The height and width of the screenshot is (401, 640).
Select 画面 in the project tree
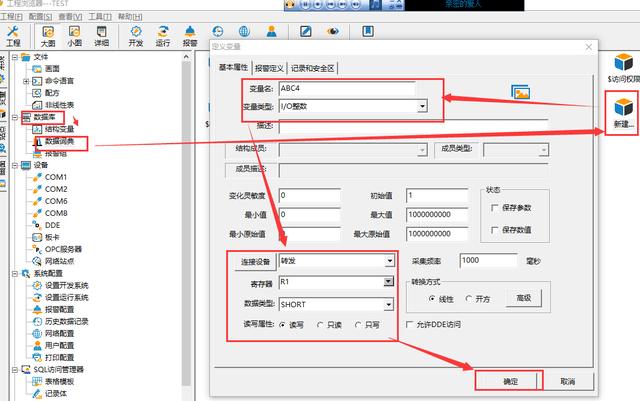52,69
